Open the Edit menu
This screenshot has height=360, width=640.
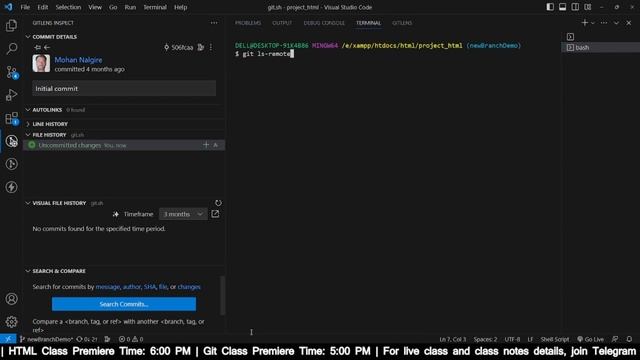[42, 7]
